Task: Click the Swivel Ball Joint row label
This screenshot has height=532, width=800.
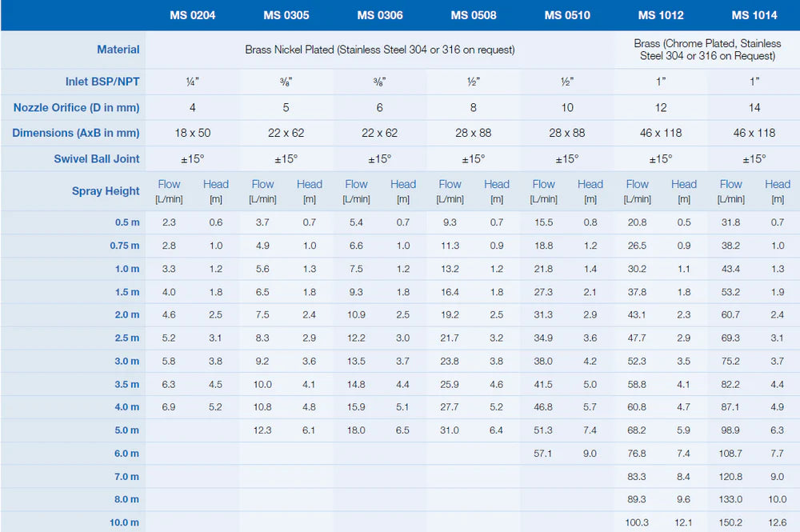Action: click(x=96, y=158)
